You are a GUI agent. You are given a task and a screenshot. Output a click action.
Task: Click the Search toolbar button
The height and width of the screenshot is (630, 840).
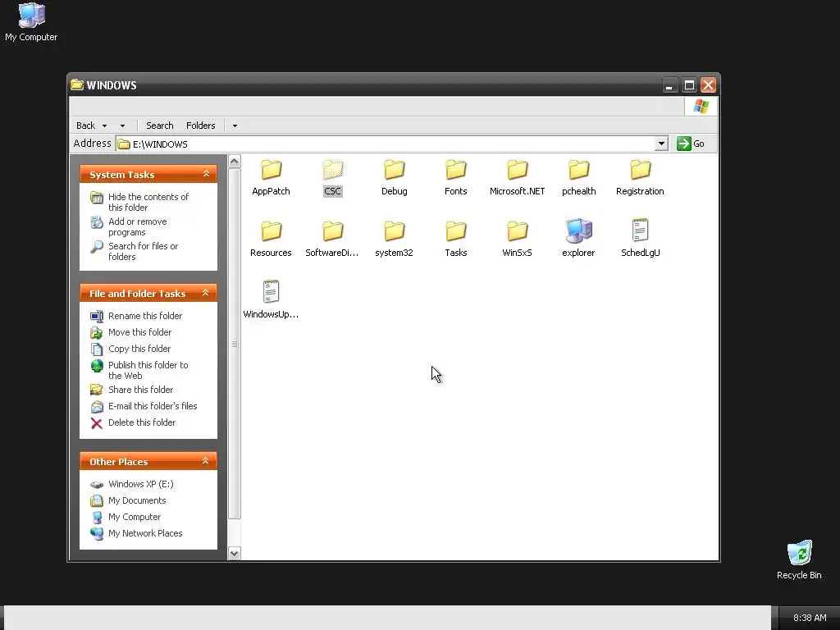160,126
